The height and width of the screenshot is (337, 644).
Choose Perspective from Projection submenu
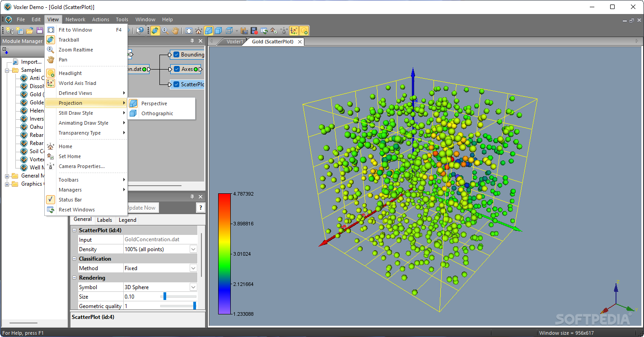162,103
